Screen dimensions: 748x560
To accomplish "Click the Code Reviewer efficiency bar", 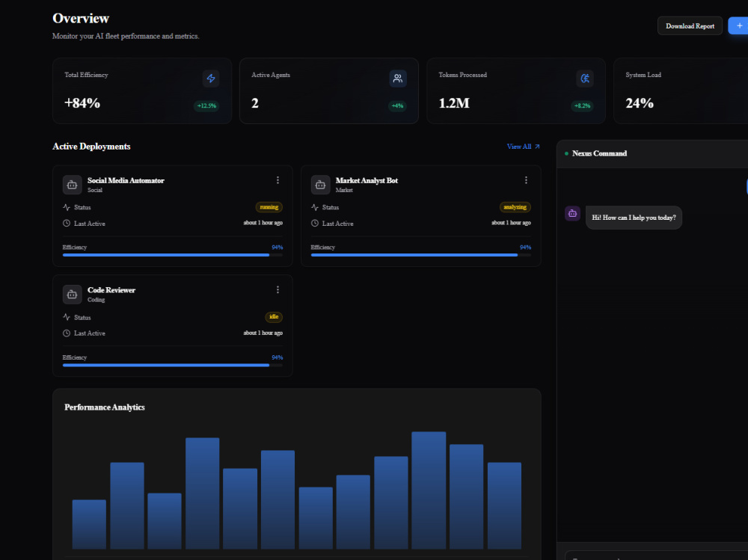I will coord(173,365).
